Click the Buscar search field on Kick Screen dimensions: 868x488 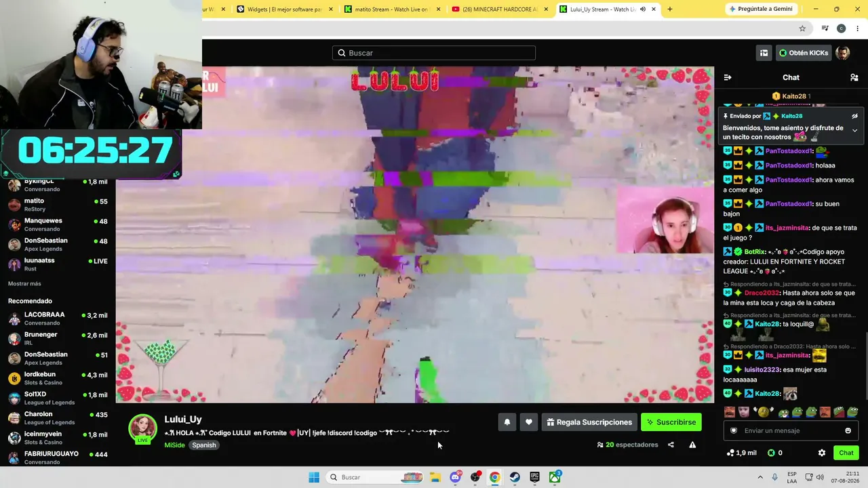(x=434, y=53)
